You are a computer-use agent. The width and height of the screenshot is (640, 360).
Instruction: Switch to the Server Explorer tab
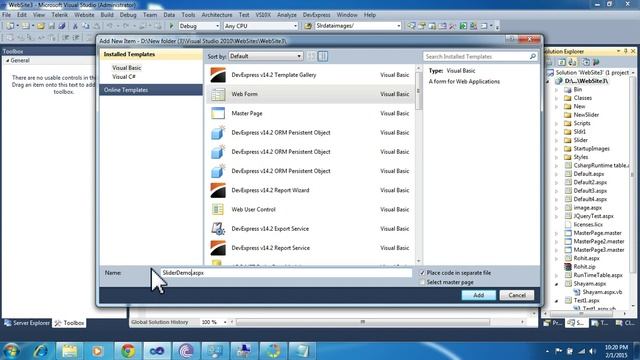coord(27,323)
